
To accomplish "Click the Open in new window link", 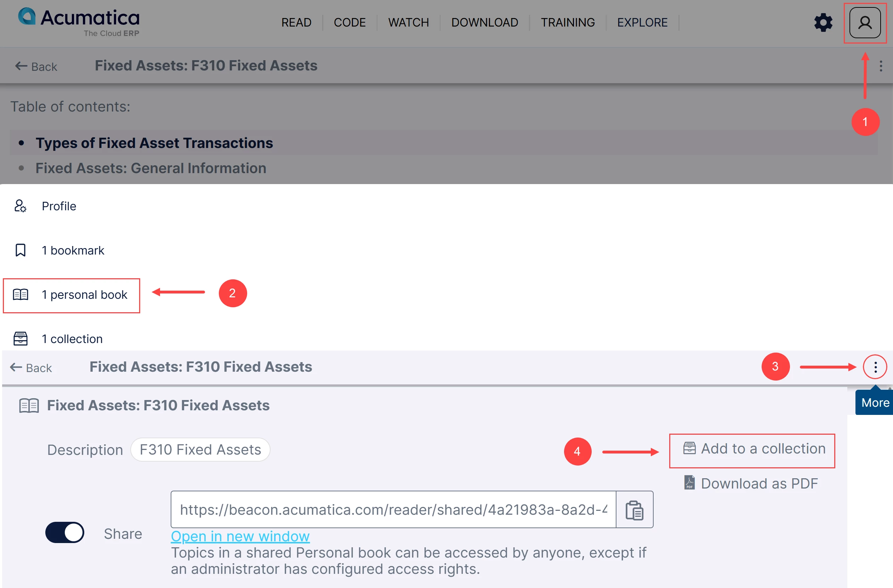I will [x=240, y=536].
